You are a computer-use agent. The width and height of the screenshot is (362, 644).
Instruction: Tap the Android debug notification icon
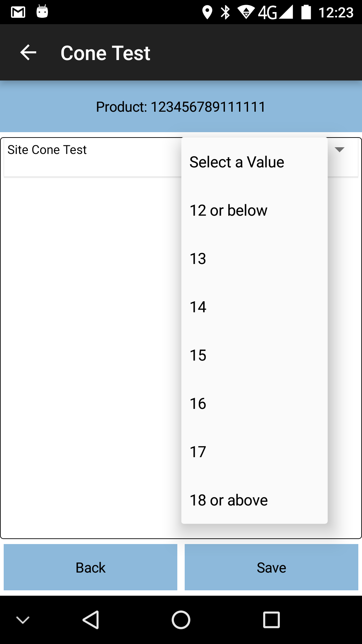pyautogui.click(x=42, y=11)
